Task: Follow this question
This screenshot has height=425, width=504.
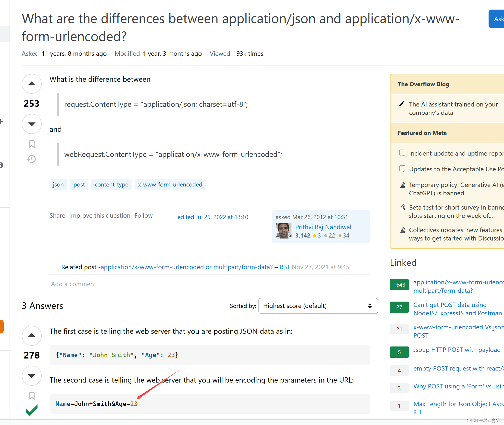Action: point(143,215)
